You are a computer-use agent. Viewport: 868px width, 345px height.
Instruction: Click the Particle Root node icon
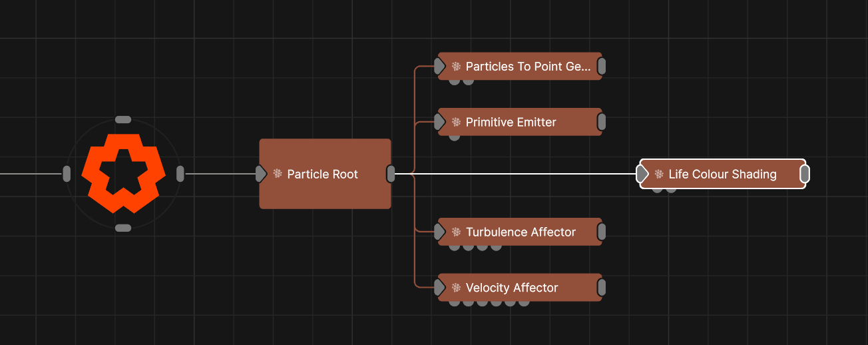pos(278,174)
